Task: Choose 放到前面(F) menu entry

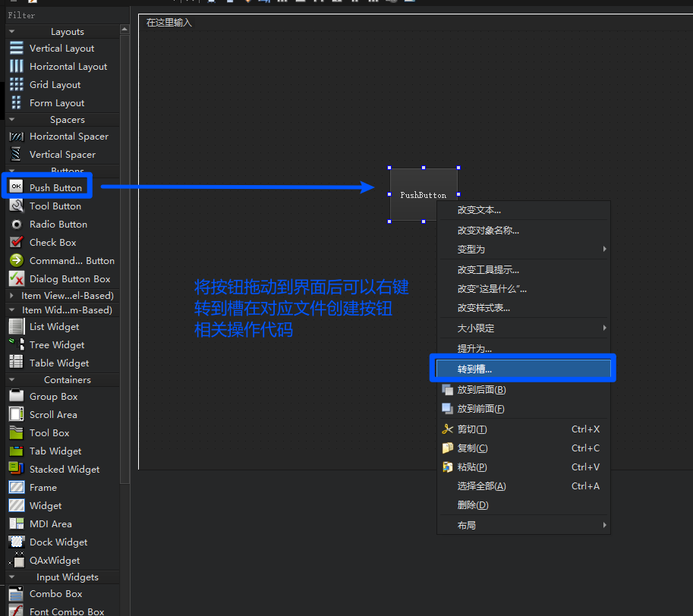Action: (x=523, y=408)
